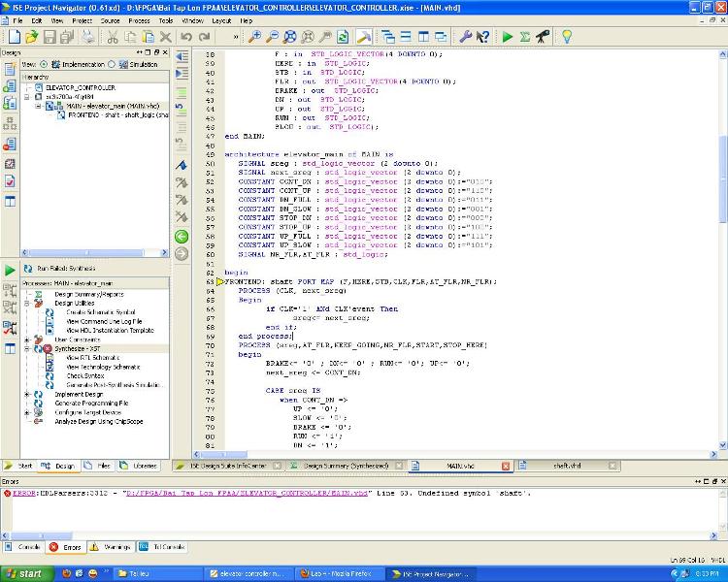Image resolution: width=728 pixels, height=582 pixels.
Task: Expand the User Constraints process node
Action: (27, 339)
